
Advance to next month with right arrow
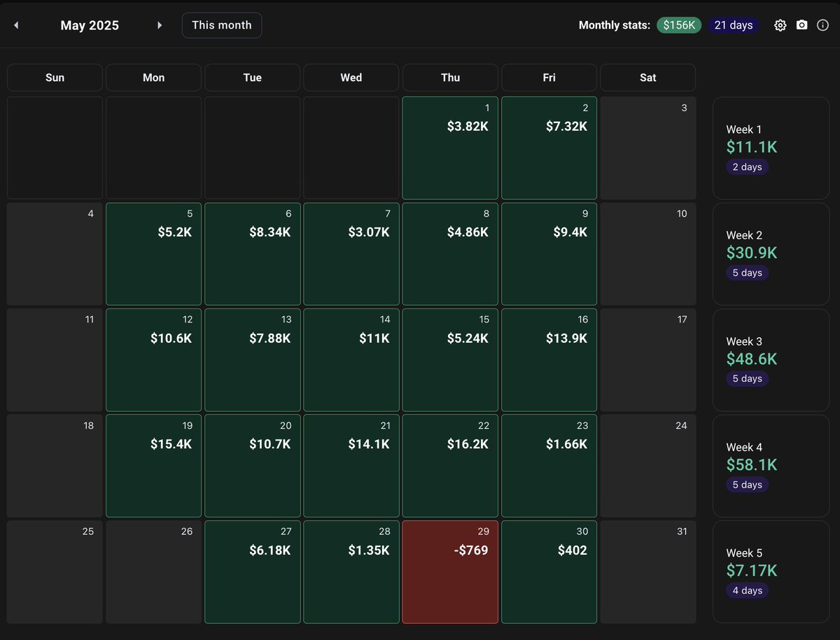tap(160, 24)
